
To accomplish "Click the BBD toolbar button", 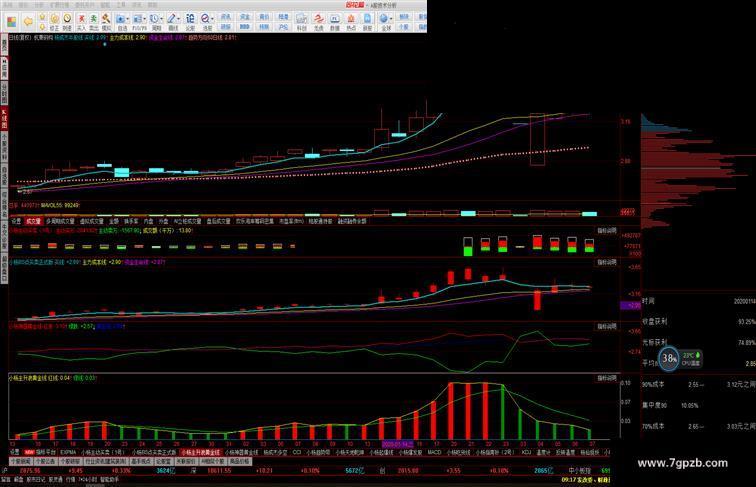I will coord(245,27).
